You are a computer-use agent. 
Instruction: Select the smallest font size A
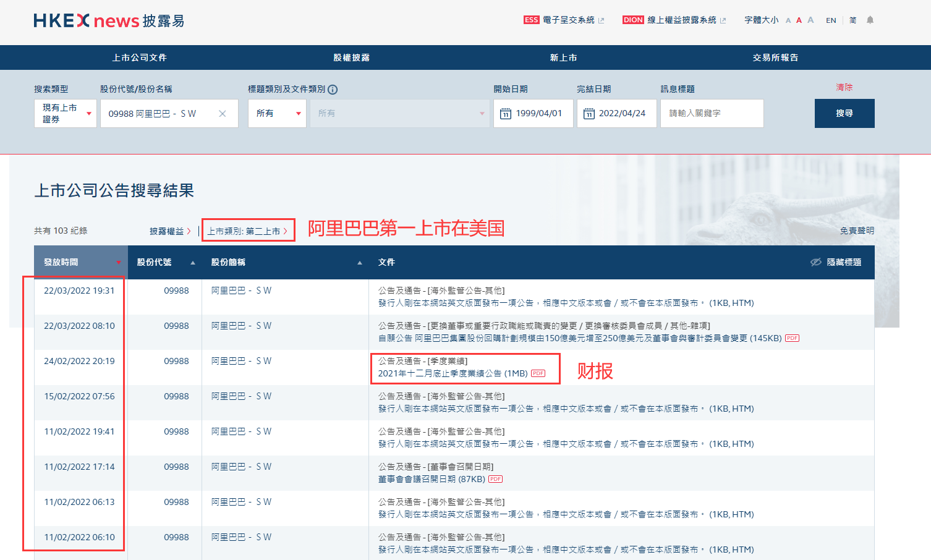(788, 20)
